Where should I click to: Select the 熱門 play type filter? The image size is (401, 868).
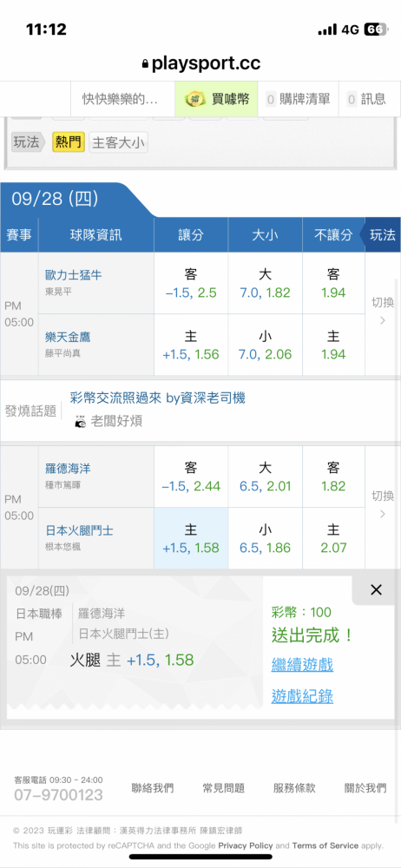(x=68, y=143)
